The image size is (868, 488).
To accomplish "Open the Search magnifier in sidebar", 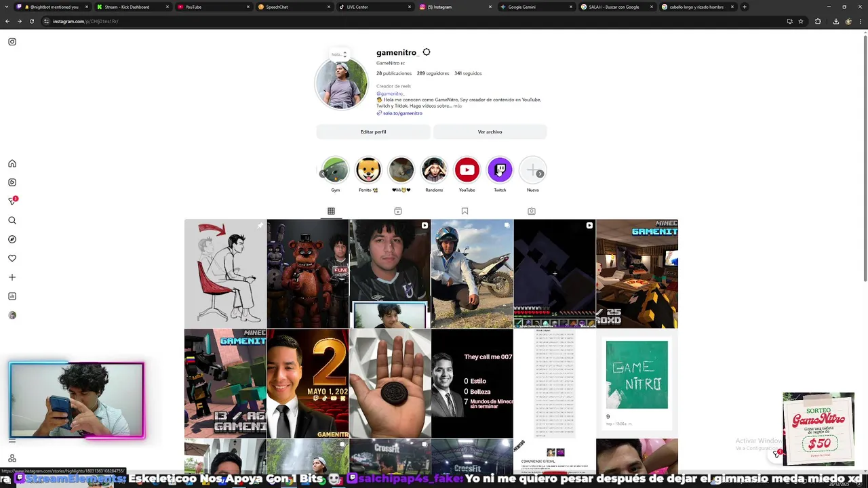I will pyautogui.click(x=12, y=220).
